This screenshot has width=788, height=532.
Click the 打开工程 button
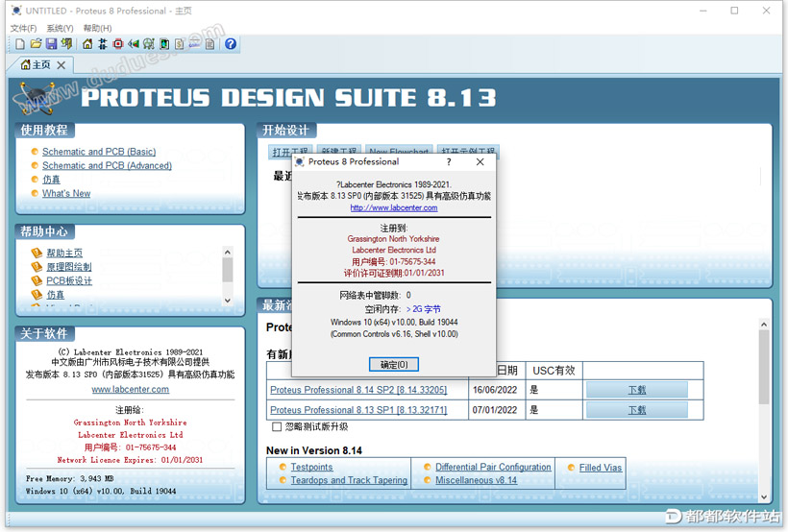click(x=290, y=151)
